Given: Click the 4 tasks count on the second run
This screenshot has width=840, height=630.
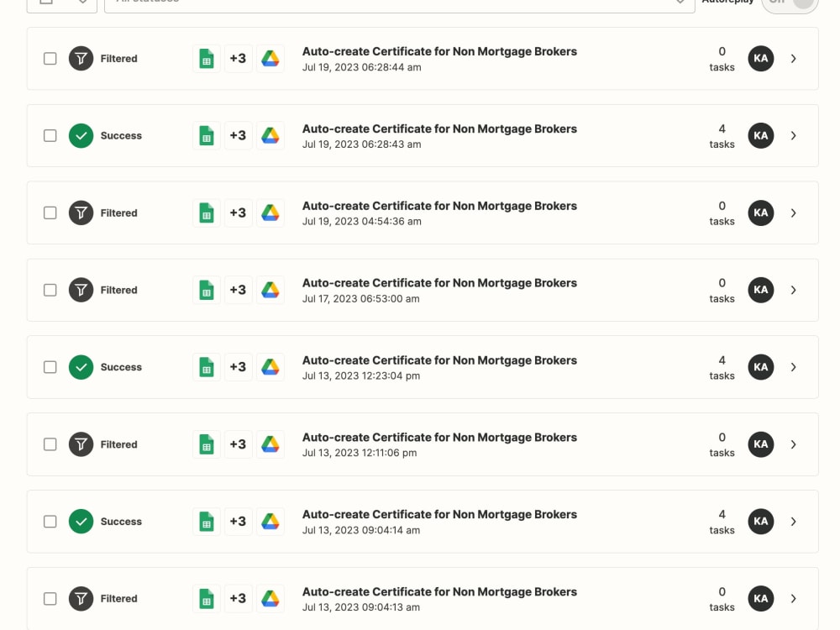Looking at the screenshot, I should coord(722,135).
